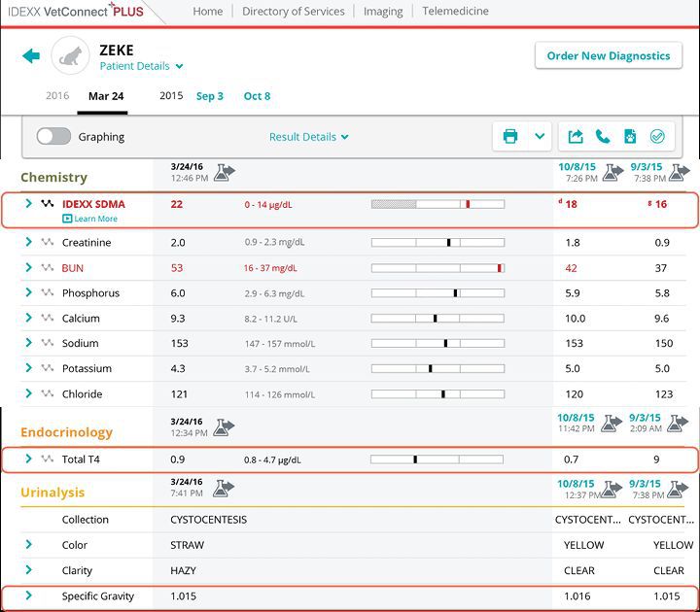700x612 pixels.
Task: Go back using the left arrow
Action: 31,56
